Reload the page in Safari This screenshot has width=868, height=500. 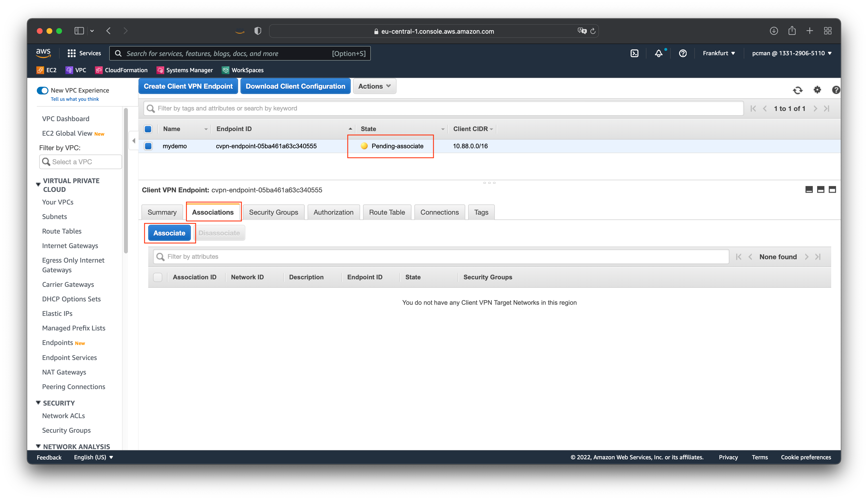(x=593, y=31)
